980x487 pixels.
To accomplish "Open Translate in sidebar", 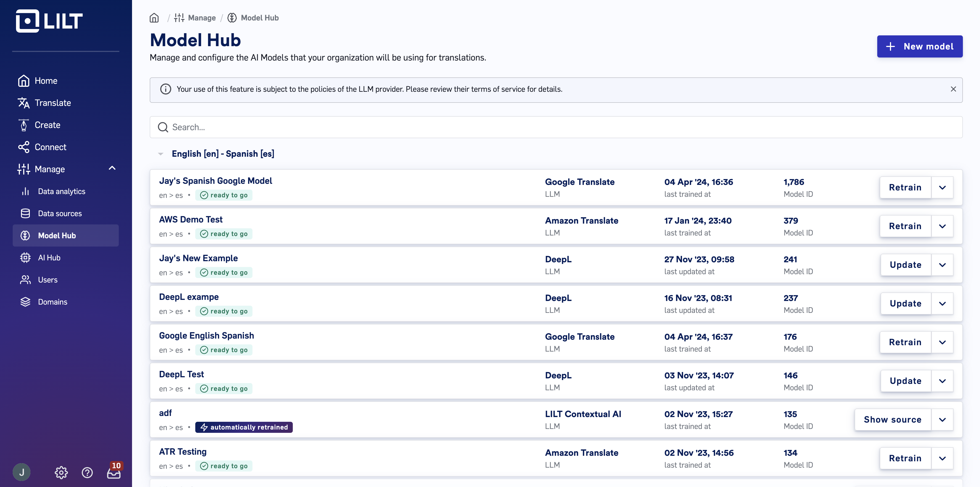I will (65, 103).
